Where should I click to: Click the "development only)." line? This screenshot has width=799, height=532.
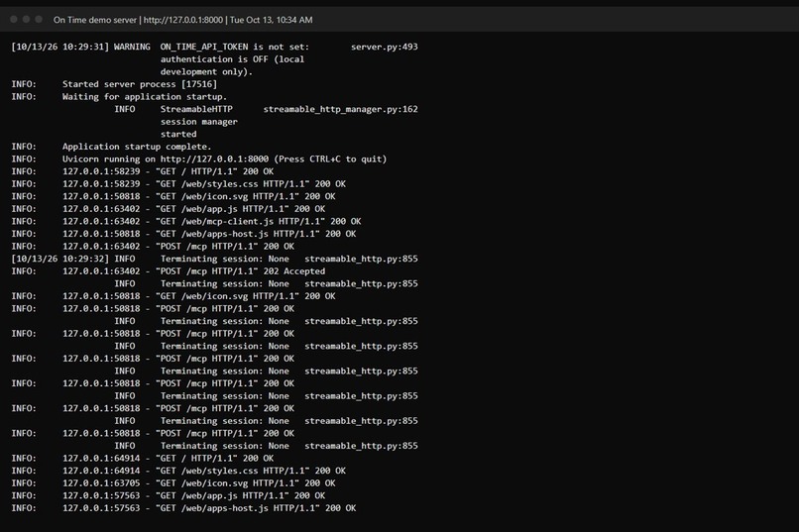206,71
